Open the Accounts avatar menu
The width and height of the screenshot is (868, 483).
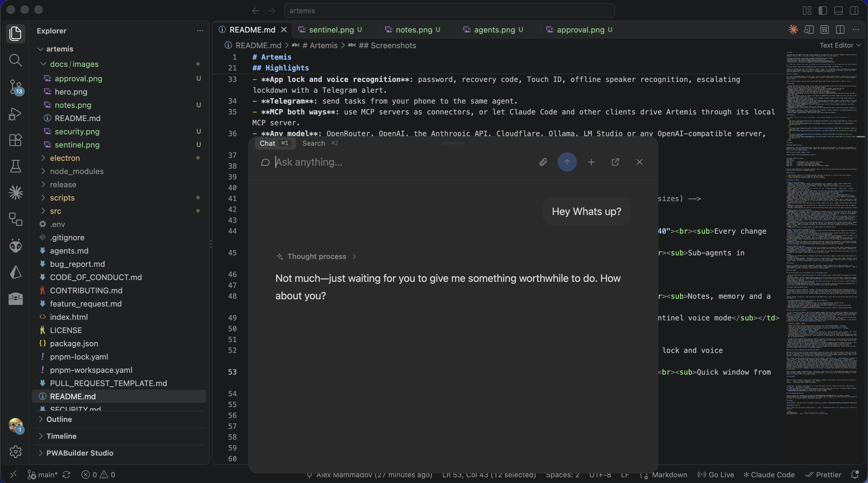pyautogui.click(x=15, y=425)
